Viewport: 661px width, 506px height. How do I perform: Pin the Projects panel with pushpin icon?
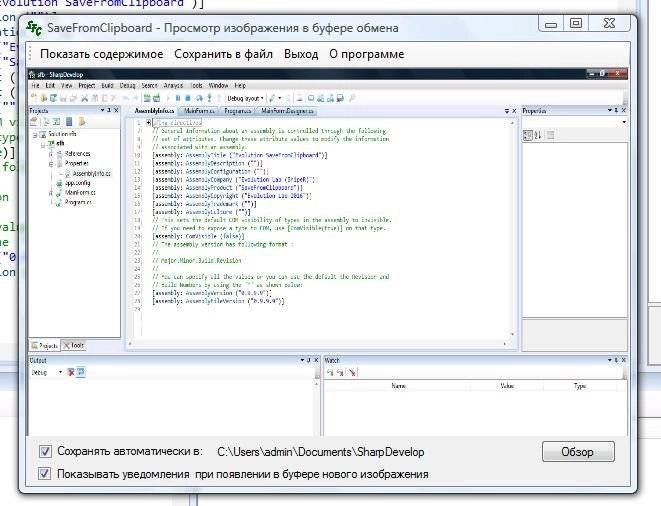pyautogui.click(x=109, y=110)
